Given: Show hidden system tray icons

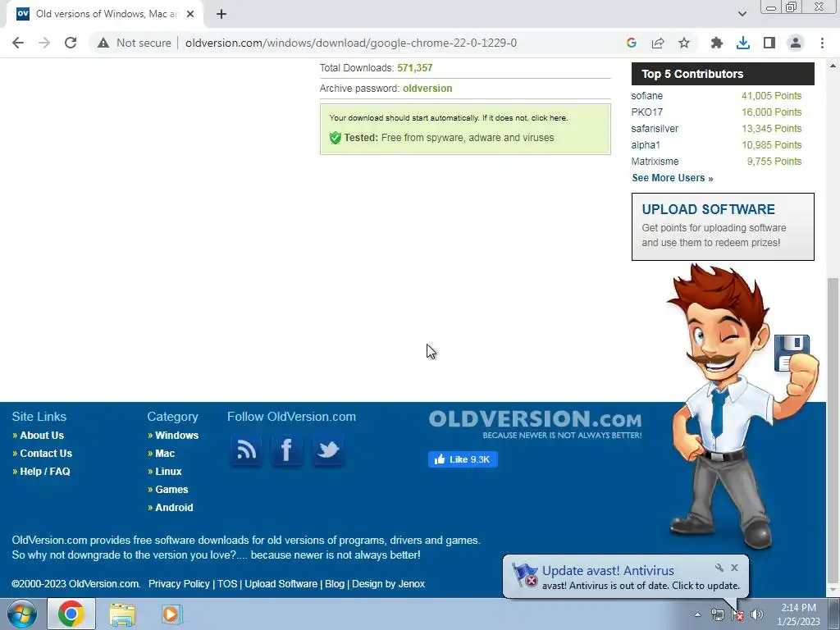Looking at the screenshot, I should 697,614.
